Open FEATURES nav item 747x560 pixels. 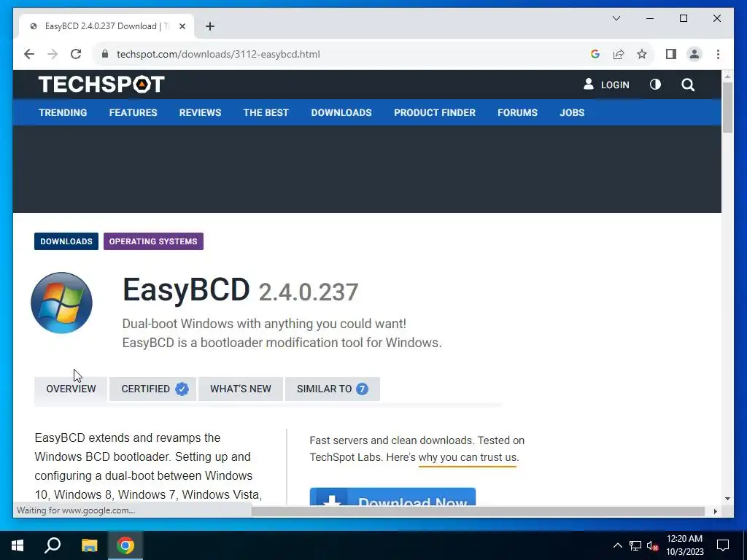133,113
